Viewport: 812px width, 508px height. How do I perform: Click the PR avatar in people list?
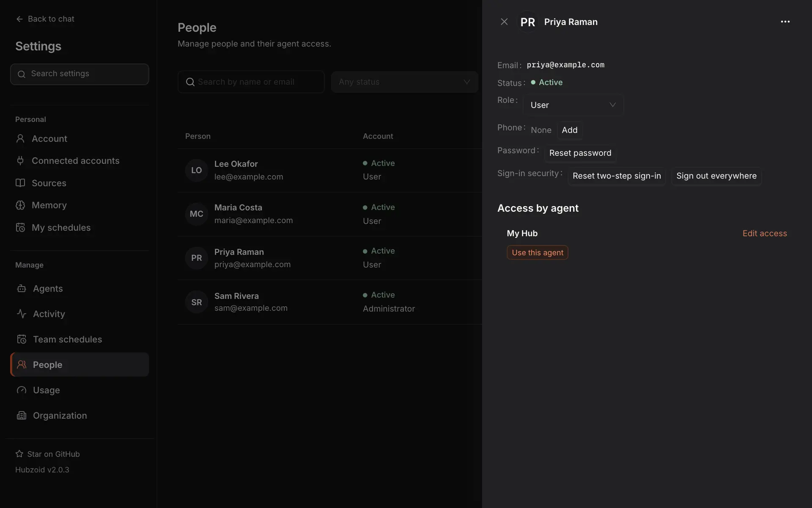pos(197,258)
